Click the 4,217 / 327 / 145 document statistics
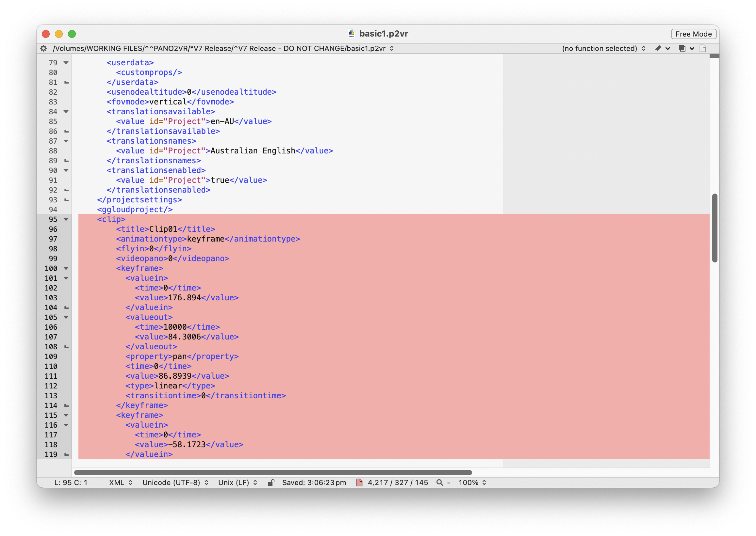 coord(398,483)
